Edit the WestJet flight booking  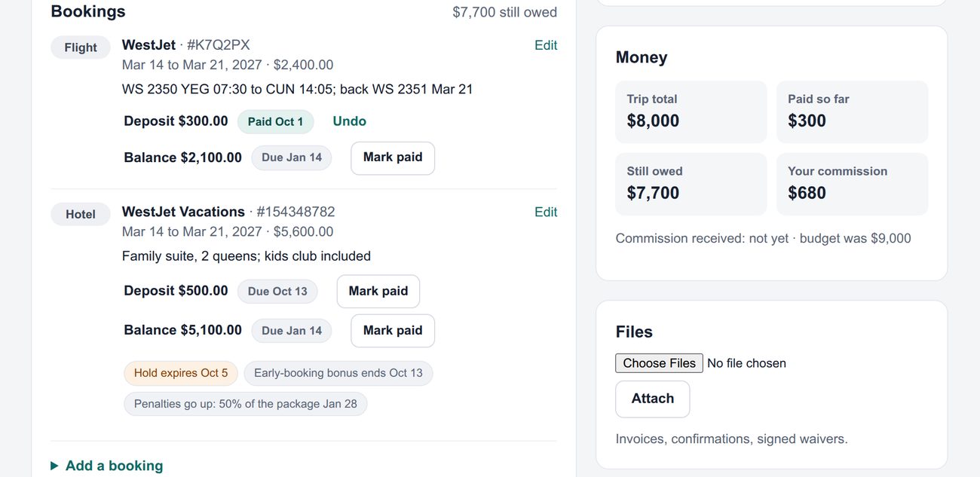point(546,45)
